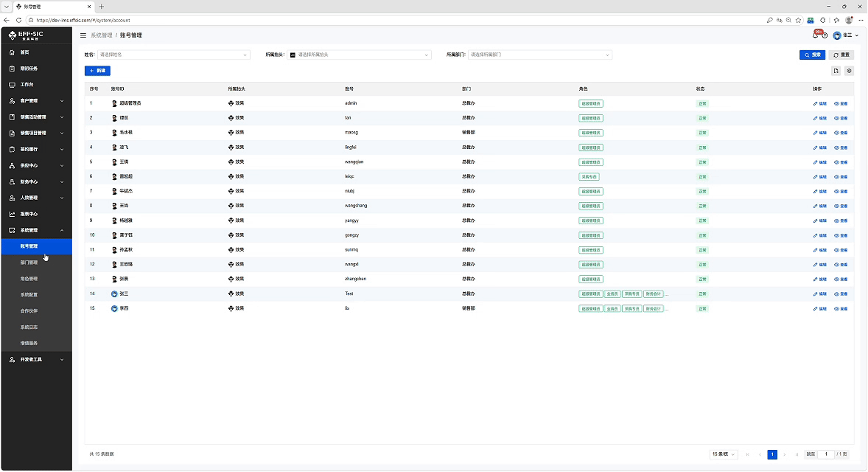Click the page 1 pagination button

[772, 454]
